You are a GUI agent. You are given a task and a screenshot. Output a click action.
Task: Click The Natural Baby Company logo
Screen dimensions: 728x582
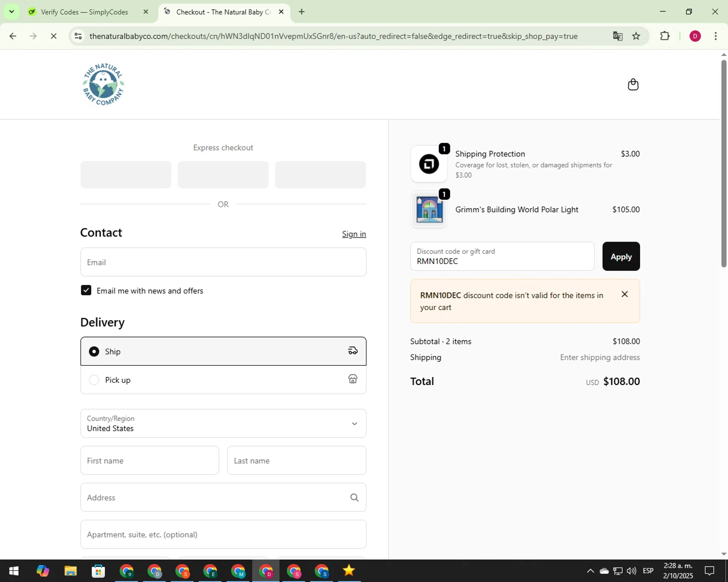coord(103,84)
